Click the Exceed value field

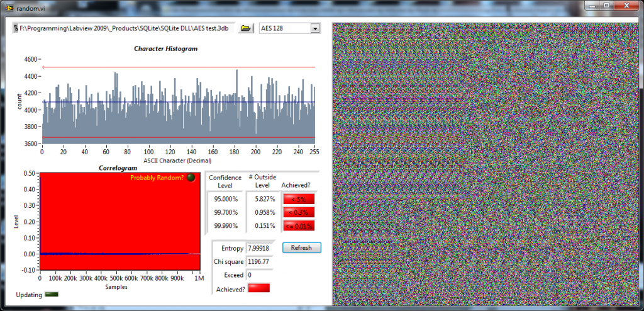(x=260, y=275)
